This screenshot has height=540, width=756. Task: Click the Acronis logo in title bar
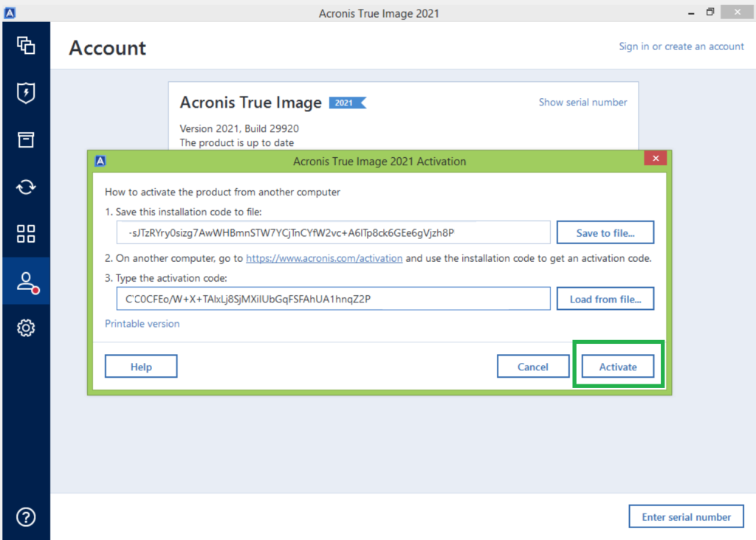click(10, 13)
